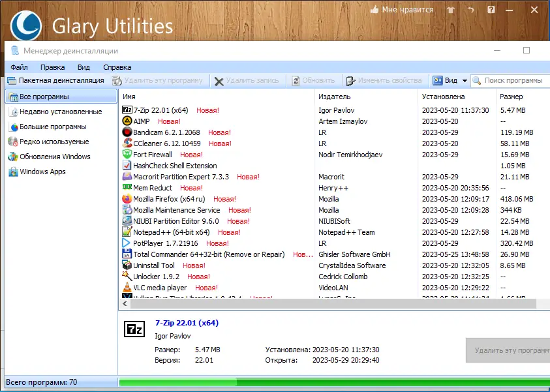This screenshot has height=392, width=550.
Task: Click publisher Cedrick Collomb cell
Action: click(x=343, y=277)
